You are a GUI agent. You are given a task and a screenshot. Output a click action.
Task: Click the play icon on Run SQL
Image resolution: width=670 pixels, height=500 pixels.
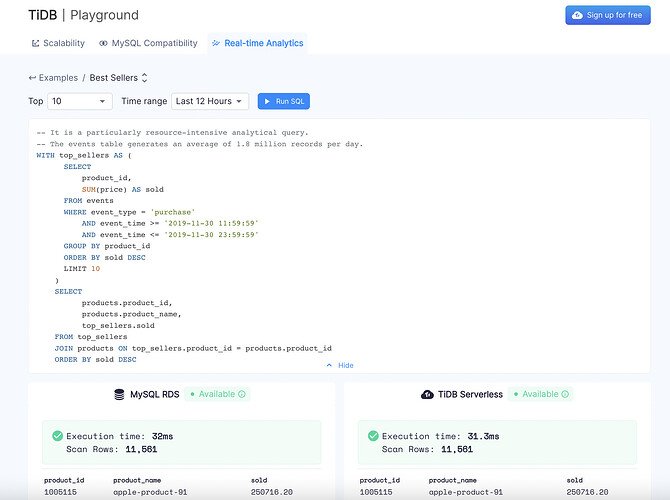[x=267, y=101]
